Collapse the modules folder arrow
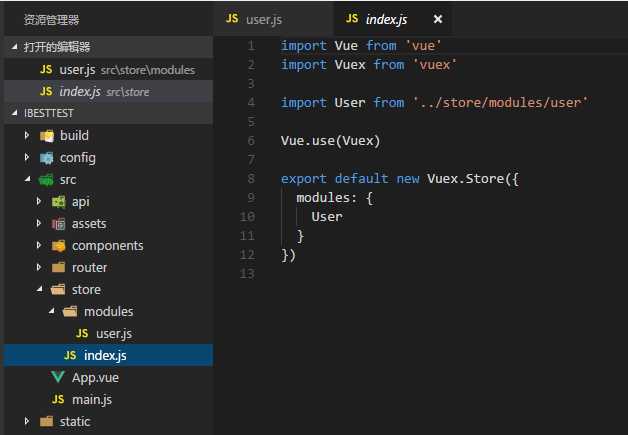This screenshot has height=435, width=628. tap(51, 311)
